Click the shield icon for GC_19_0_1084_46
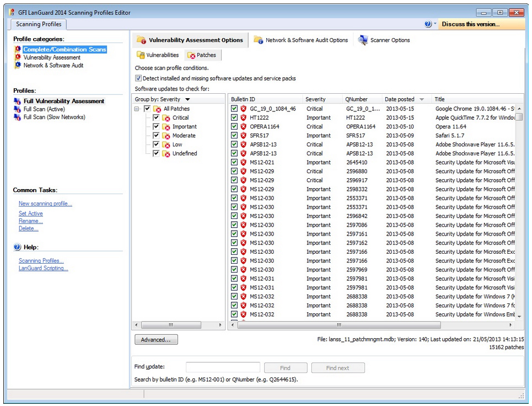Screen dimensions: 532x406 (243, 109)
